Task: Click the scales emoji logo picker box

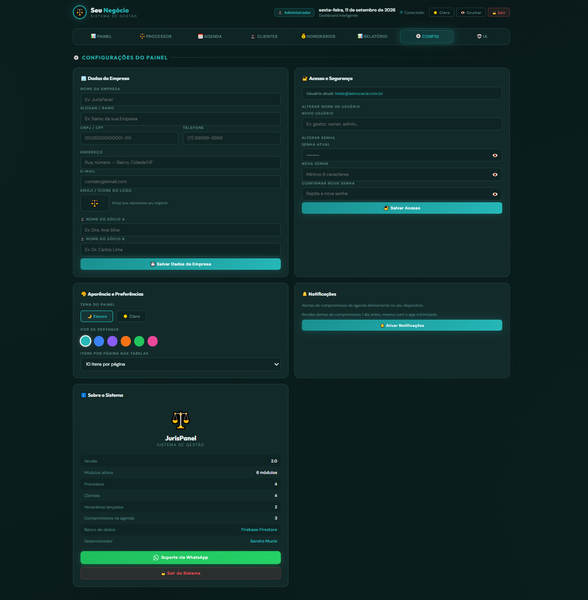Action: point(94,203)
